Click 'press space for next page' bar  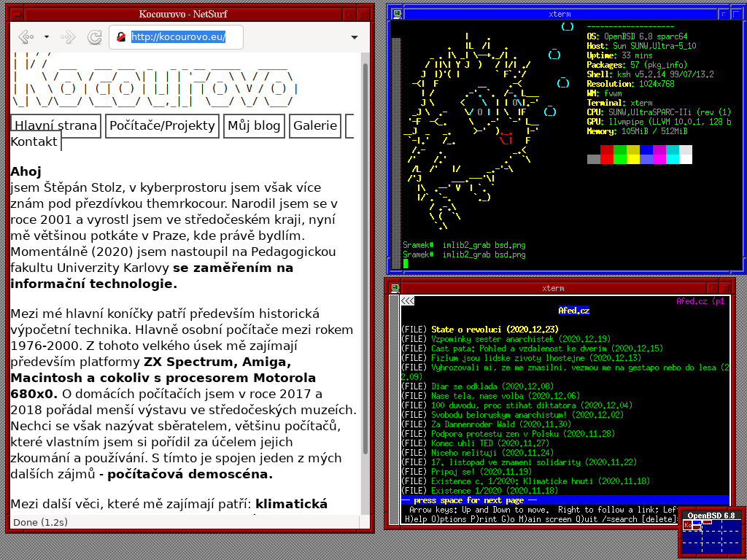[565, 500]
